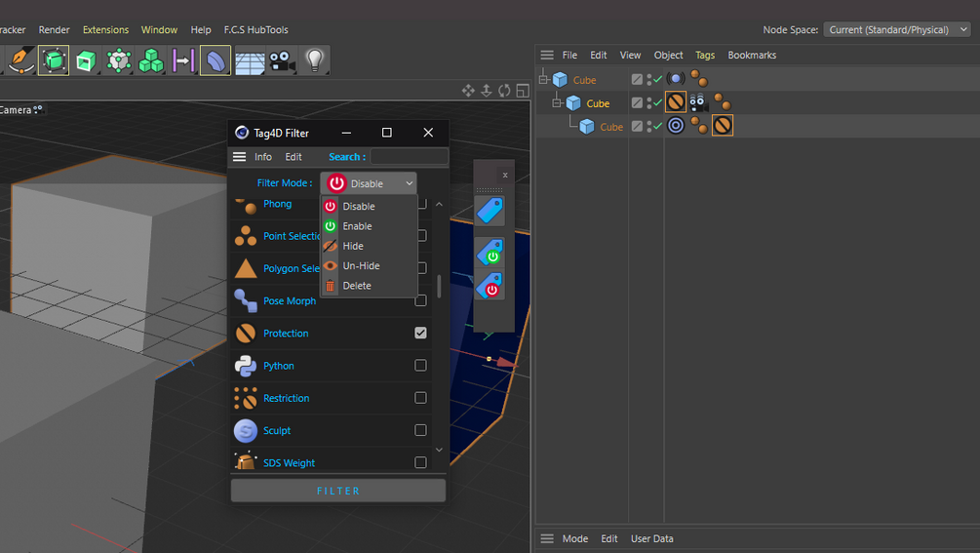Click the blue tag icon in floating palette
The image size is (980, 553).
pyautogui.click(x=490, y=211)
